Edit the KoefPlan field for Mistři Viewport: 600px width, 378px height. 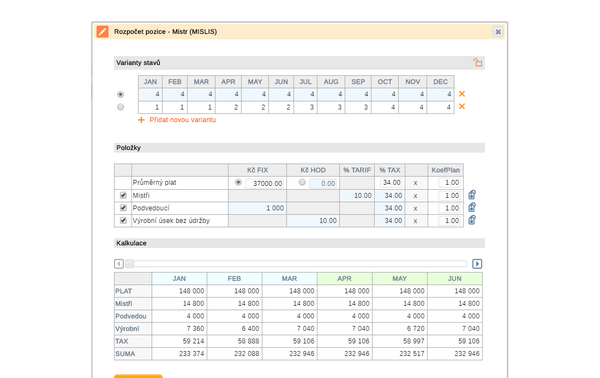[x=449, y=196]
